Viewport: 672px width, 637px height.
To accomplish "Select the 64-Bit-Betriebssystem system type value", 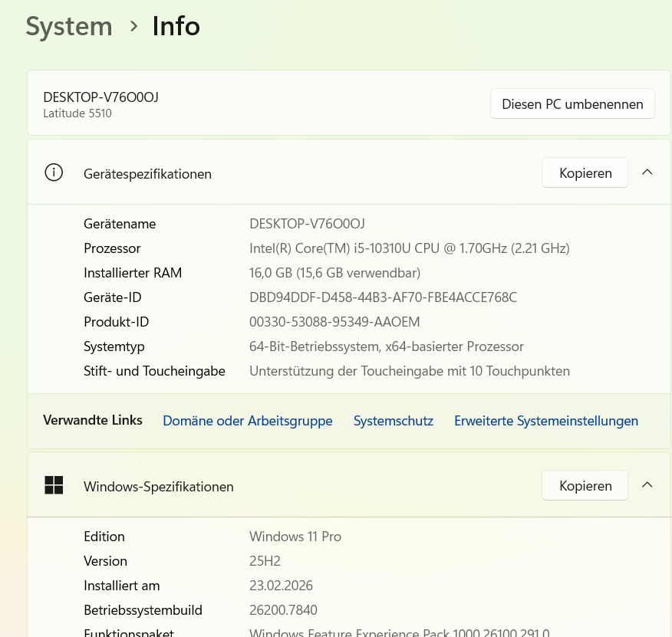I will tap(387, 346).
